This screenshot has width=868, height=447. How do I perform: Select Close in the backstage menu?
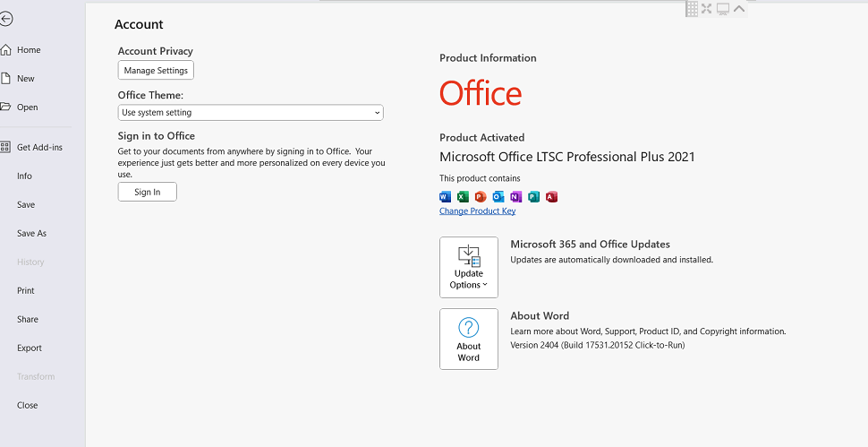[x=27, y=406]
